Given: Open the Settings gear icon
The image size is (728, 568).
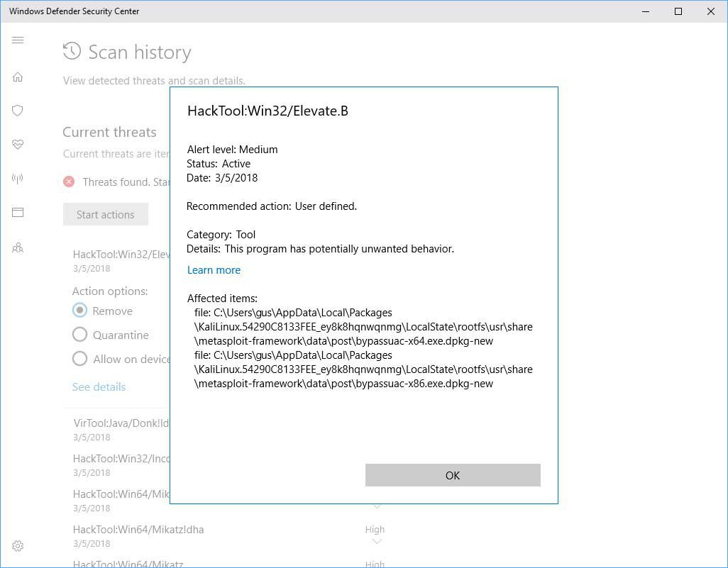Looking at the screenshot, I should point(18,546).
